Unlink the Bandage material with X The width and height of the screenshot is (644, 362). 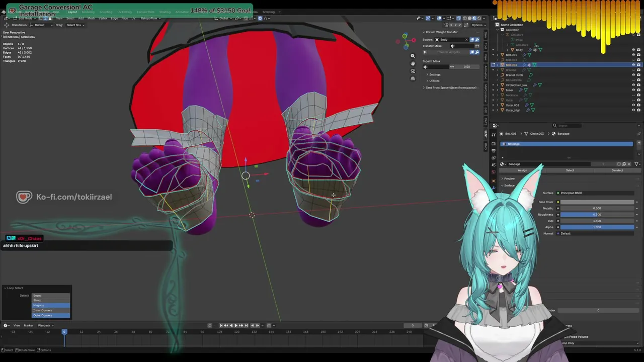[x=629, y=164]
